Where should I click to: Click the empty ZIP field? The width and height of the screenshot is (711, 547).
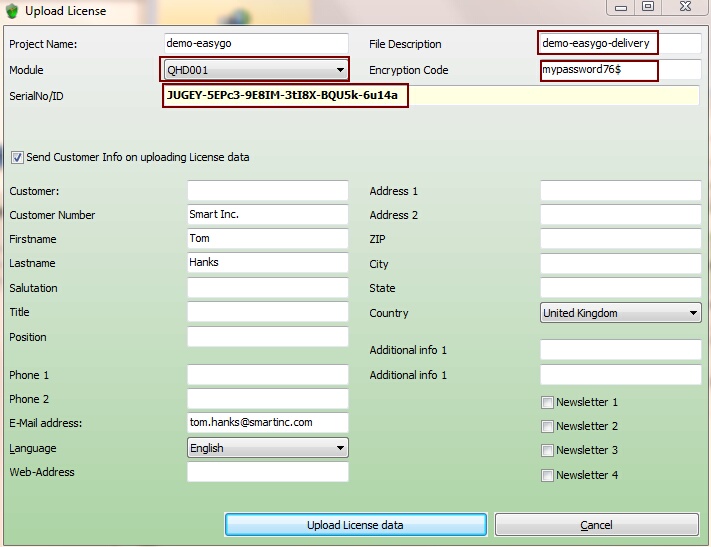tap(620, 240)
